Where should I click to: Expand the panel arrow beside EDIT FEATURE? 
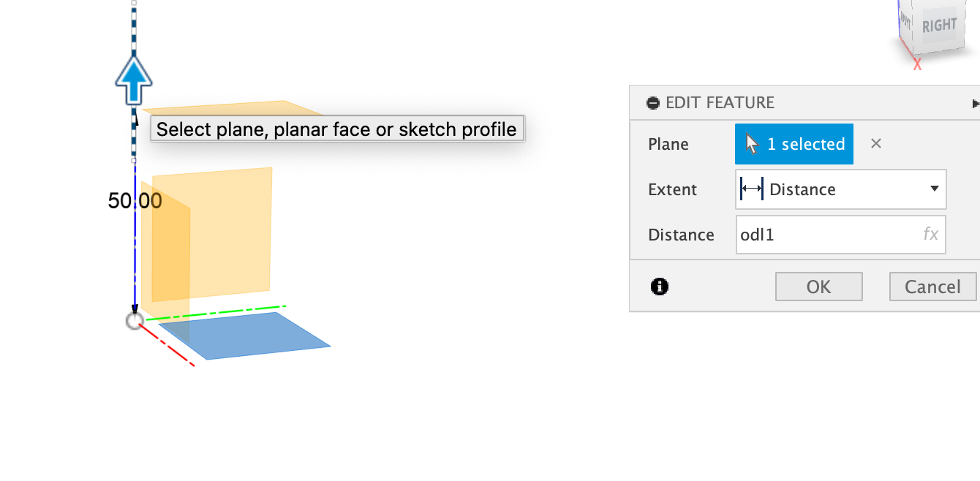tap(976, 104)
